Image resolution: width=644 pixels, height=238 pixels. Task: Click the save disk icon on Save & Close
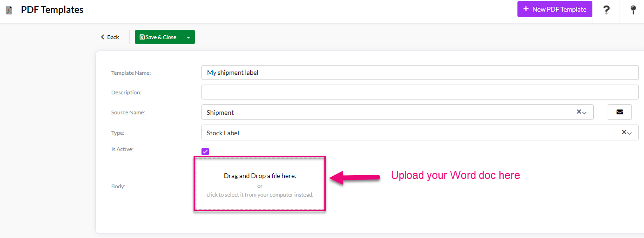click(142, 37)
